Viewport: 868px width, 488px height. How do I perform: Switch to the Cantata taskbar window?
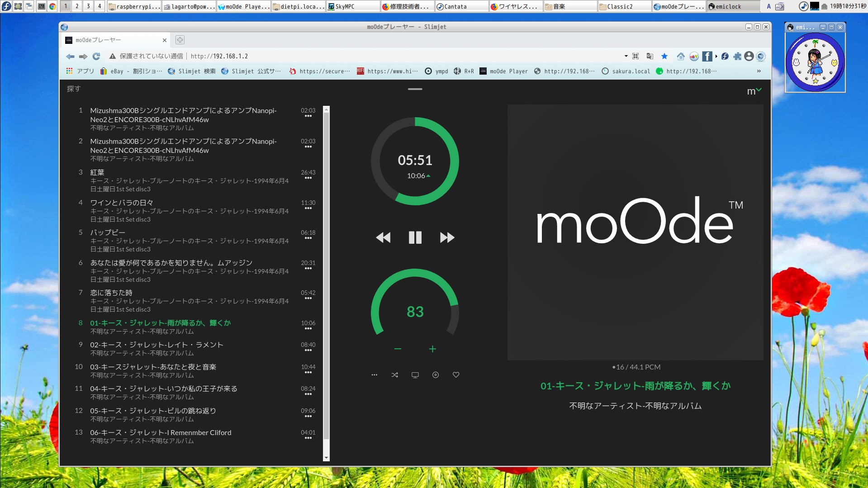click(x=461, y=6)
